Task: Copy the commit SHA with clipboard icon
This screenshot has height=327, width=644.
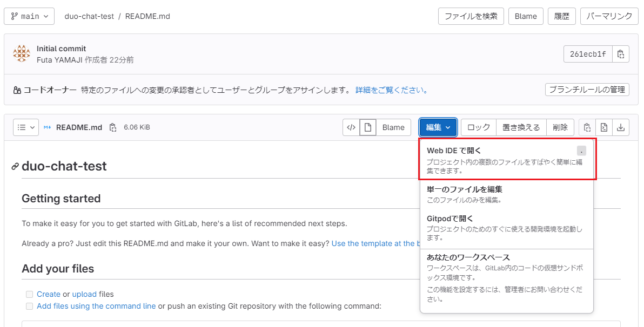Action: point(621,54)
